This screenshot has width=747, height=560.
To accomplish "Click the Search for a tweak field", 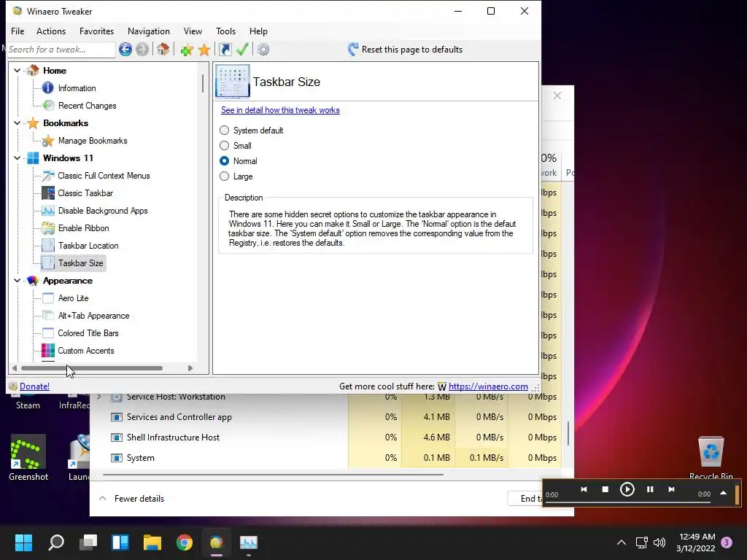I will (x=61, y=50).
